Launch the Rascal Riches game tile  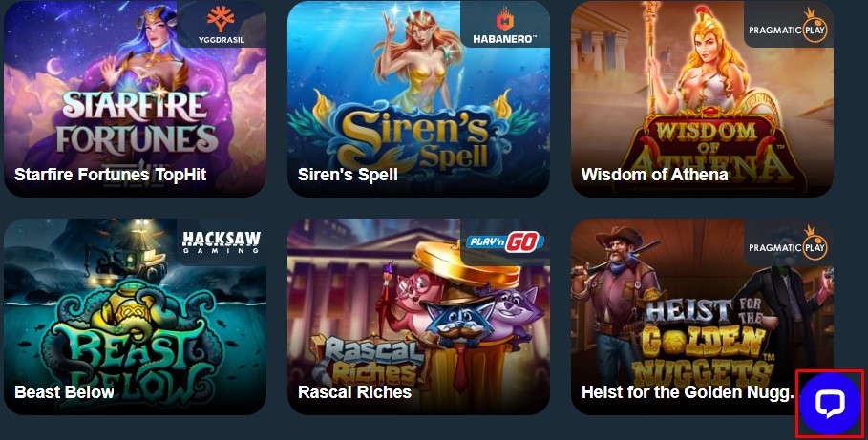pyautogui.click(x=418, y=317)
